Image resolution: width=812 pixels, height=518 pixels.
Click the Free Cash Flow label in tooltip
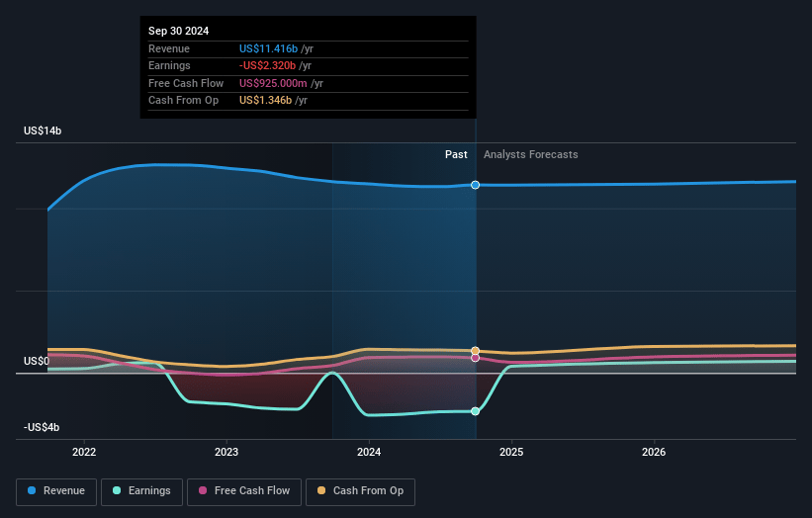click(186, 83)
